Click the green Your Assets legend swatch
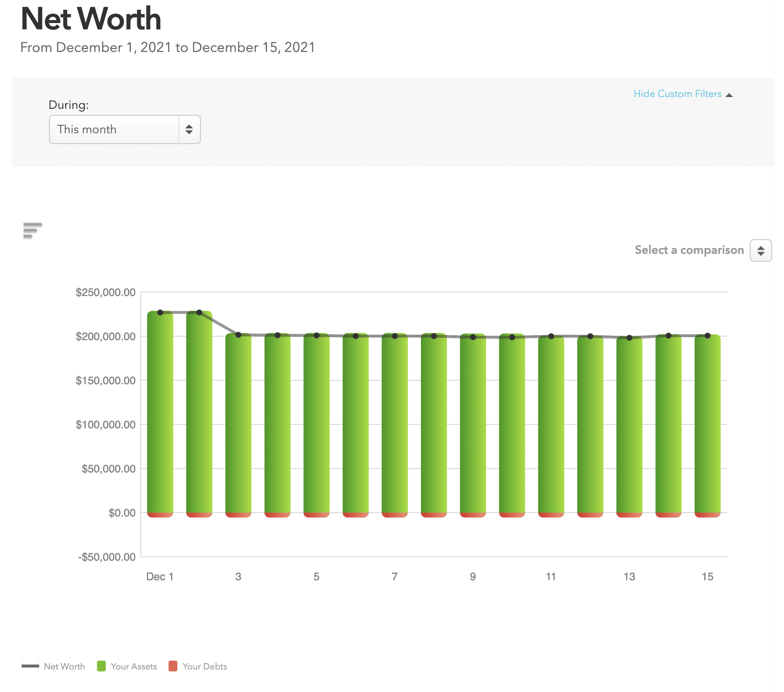784x692 pixels. [x=101, y=666]
